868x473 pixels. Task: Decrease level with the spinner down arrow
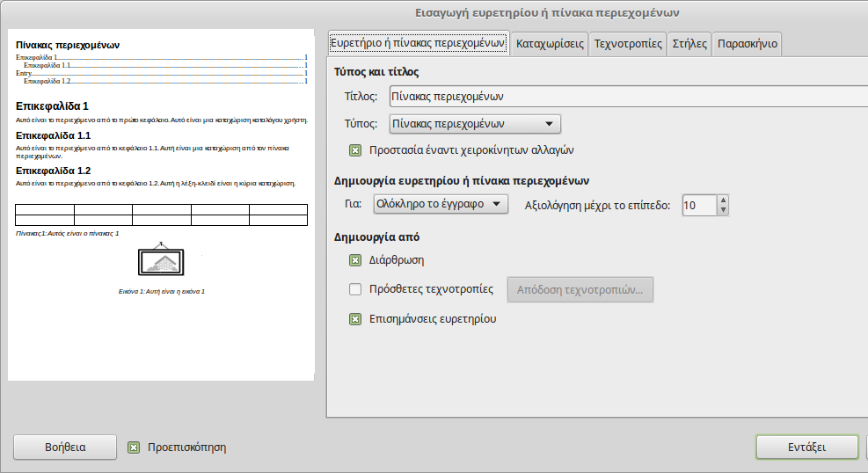click(723, 210)
